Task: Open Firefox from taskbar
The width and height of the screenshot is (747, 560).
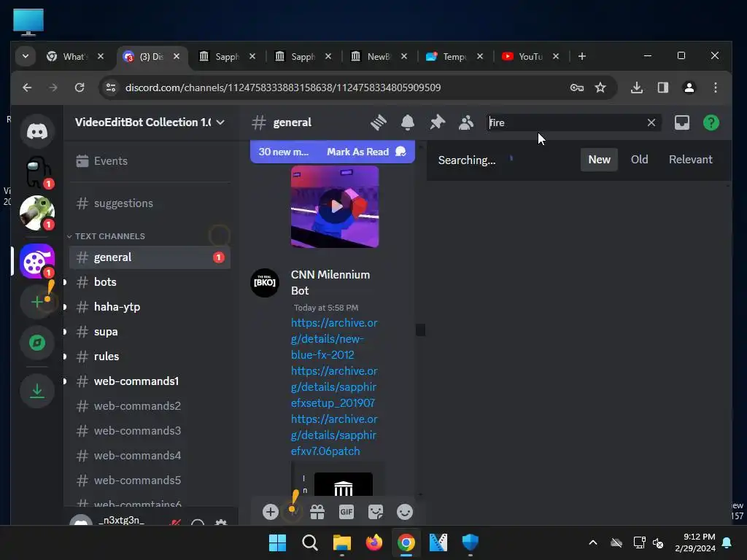Action: pyautogui.click(x=374, y=542)
